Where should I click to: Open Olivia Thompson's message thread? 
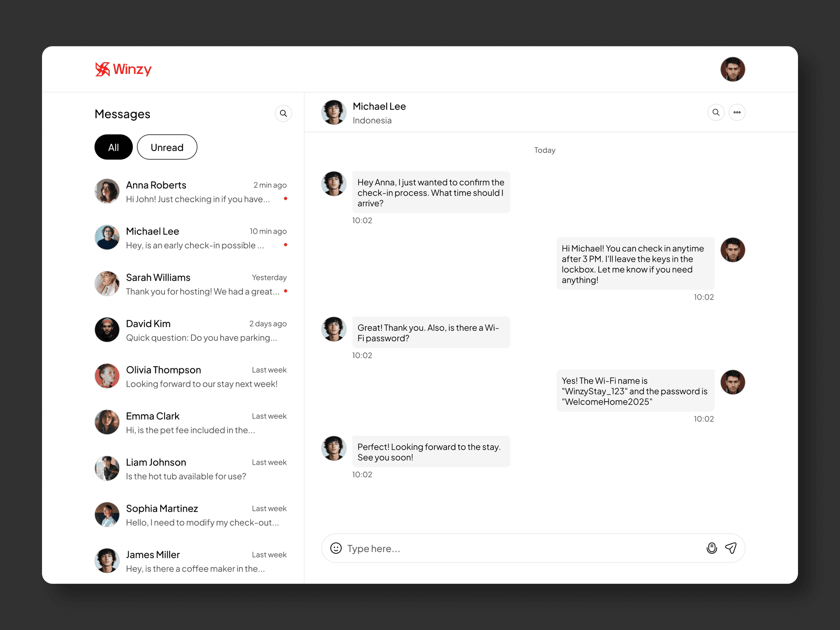(x=191, y=376)
